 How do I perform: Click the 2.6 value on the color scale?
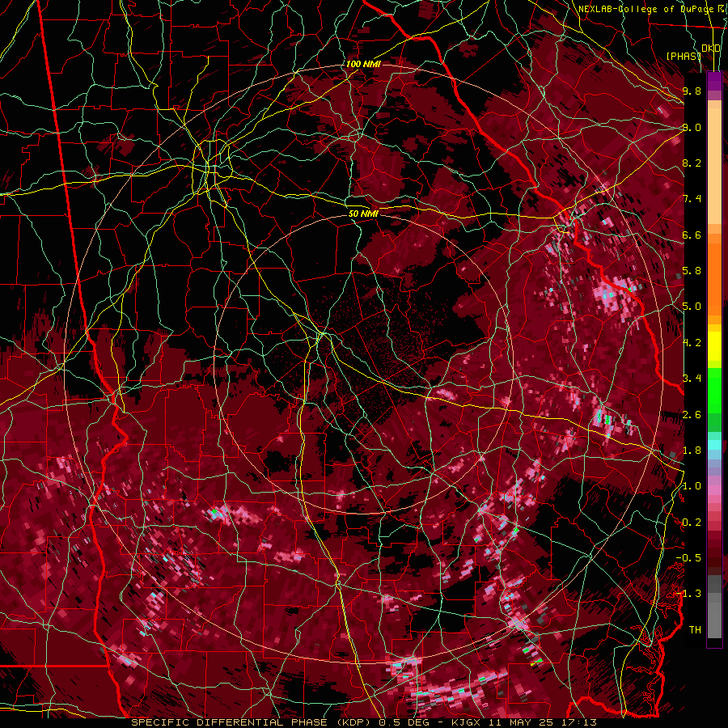coord(692,415)
